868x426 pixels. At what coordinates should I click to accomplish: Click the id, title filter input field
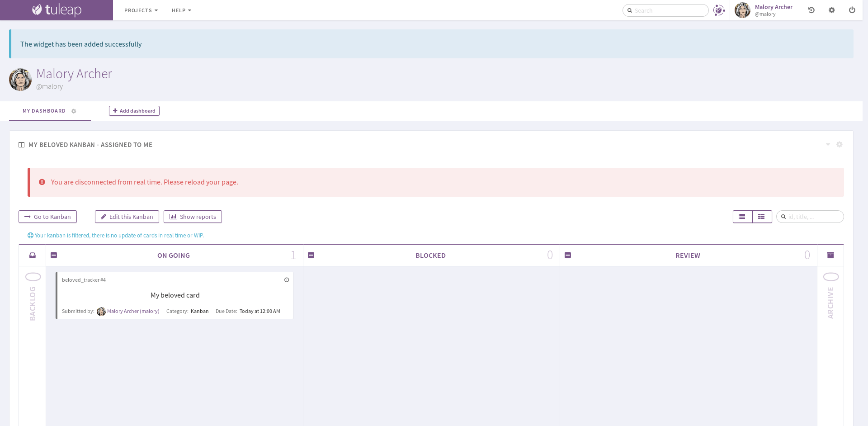tap(810, 217)
